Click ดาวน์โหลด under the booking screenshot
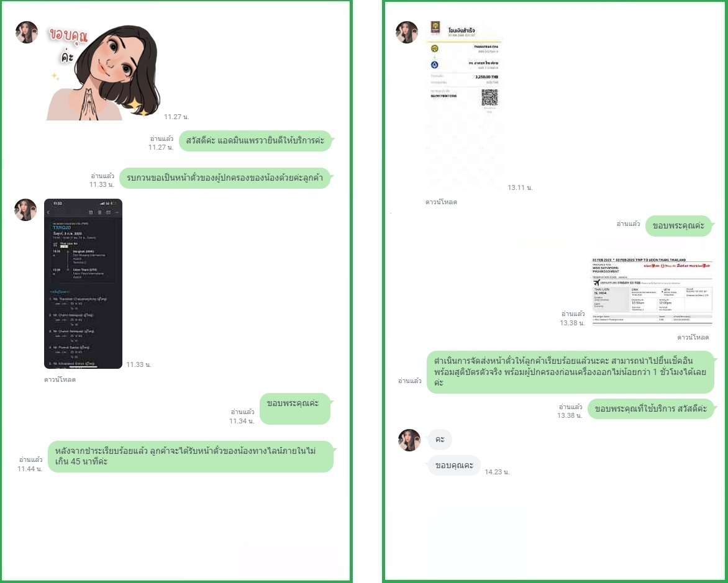 60,380
